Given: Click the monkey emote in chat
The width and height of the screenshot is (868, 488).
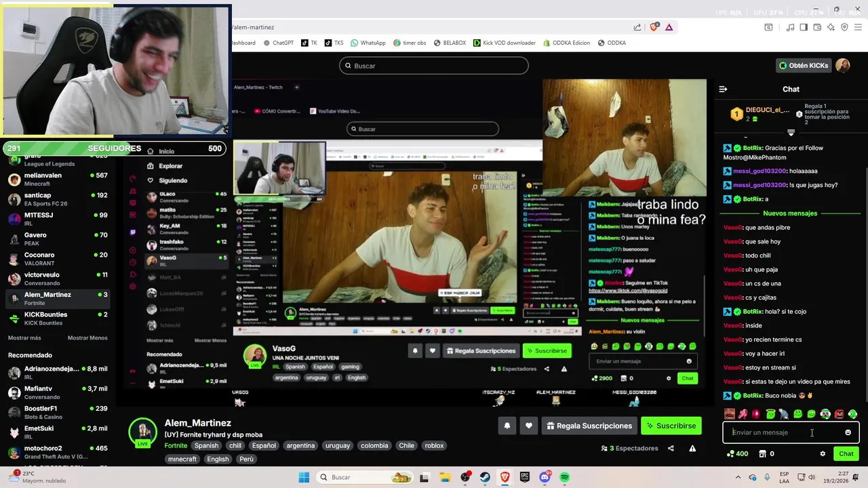Looking at the screenshot, I should click(x=784, y=413).
